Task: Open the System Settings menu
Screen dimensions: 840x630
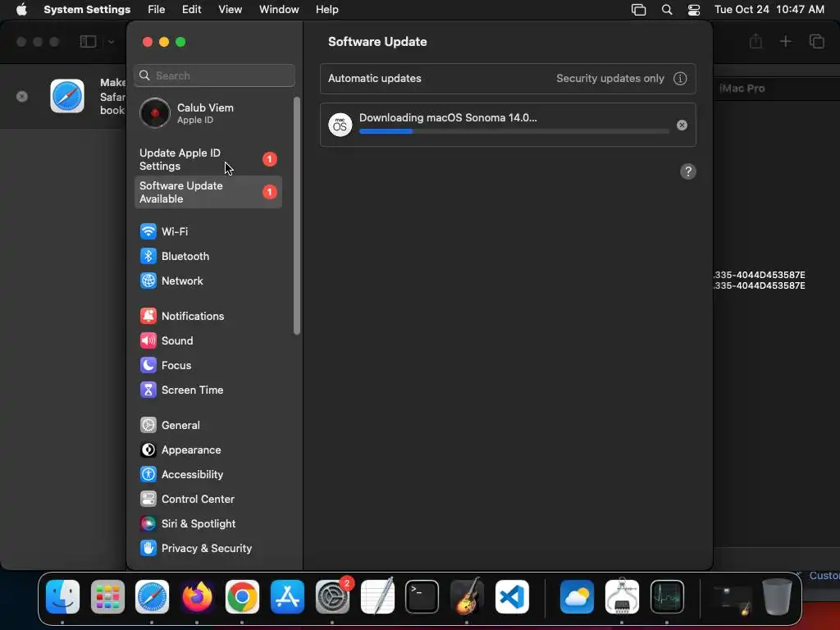Action: click(87, 10)
